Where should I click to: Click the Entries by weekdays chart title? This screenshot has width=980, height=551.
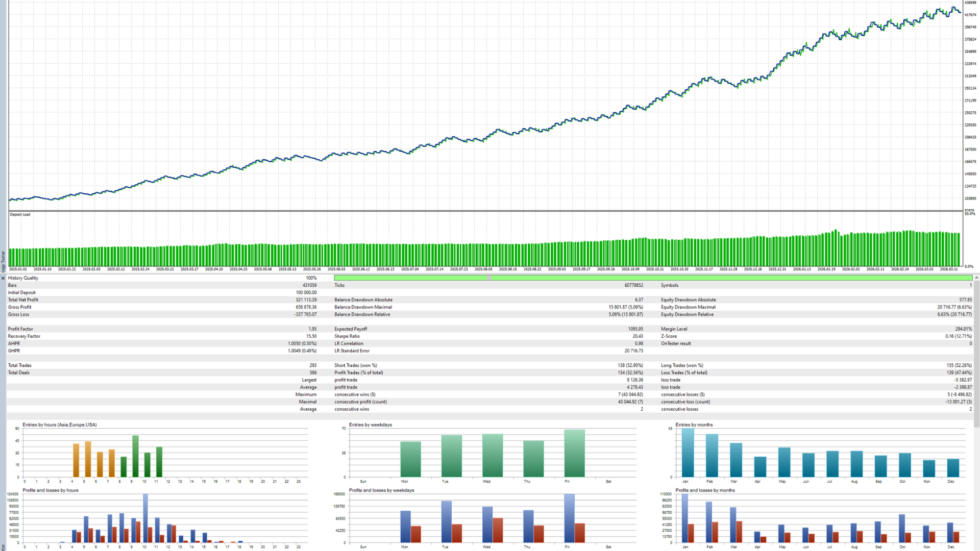370,425
